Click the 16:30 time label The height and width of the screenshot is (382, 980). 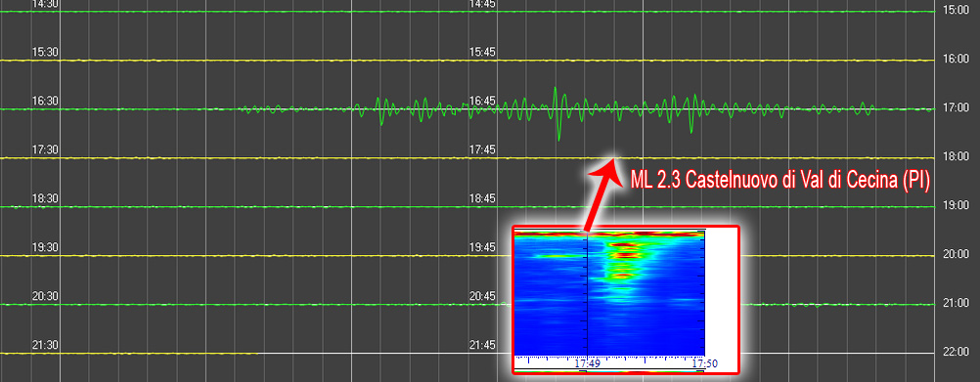pyautogui.click(x=45, y=102)
